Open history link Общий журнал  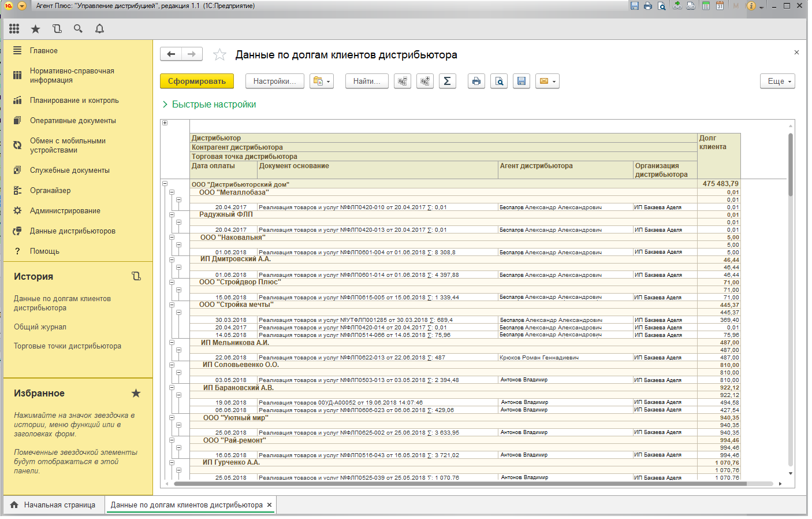40,327
